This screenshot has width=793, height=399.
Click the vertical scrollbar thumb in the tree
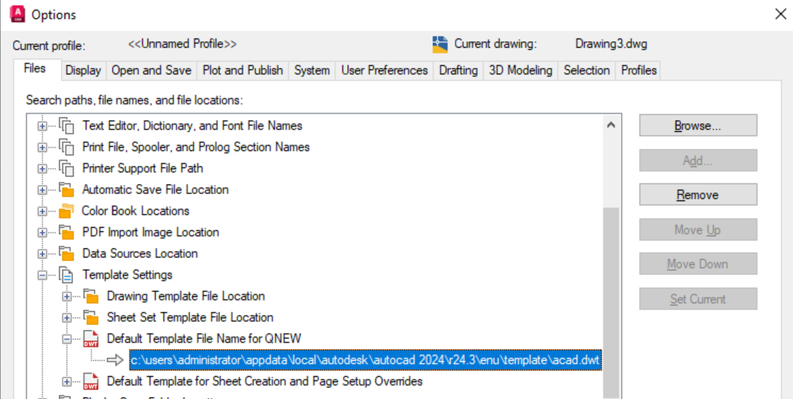pyautogui.click(x=611, y=303)
